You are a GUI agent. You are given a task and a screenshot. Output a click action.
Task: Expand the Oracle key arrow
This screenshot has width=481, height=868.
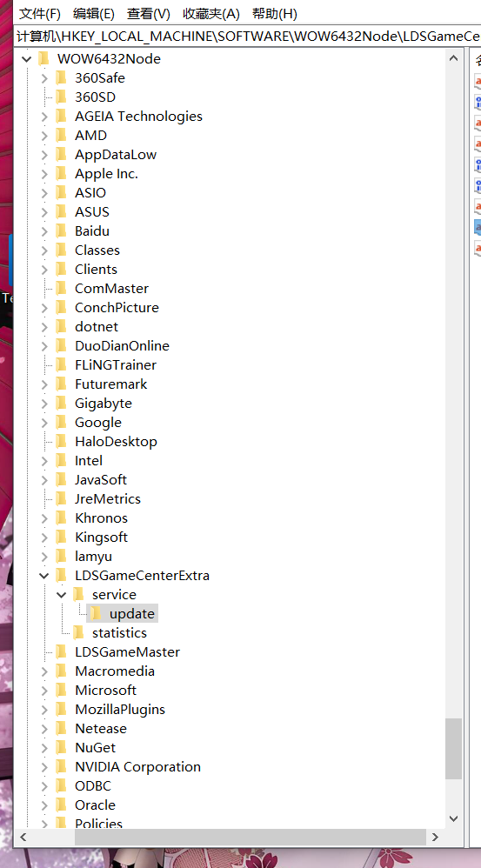[x=44, y=805]
